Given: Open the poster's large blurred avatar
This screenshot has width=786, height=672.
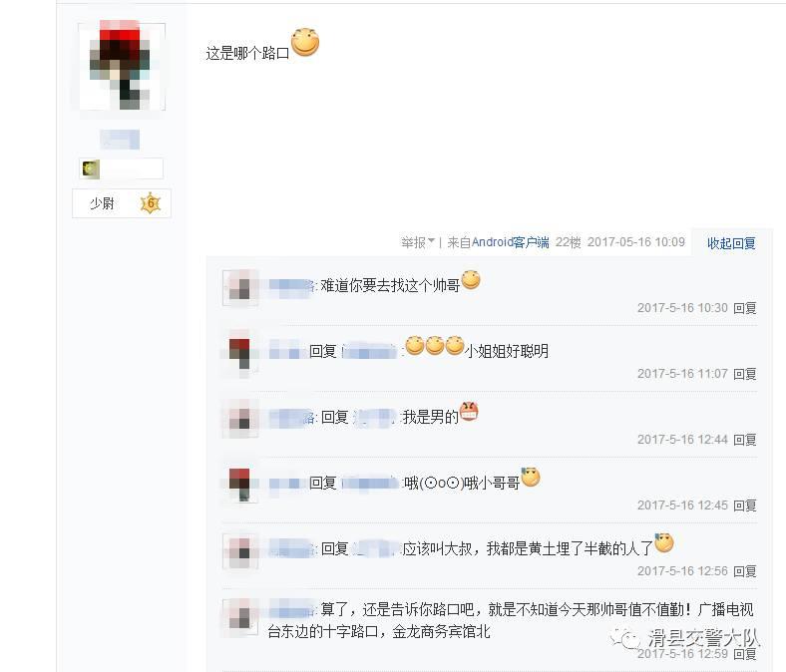Looking at the screenshot, I should pos(122,66).
